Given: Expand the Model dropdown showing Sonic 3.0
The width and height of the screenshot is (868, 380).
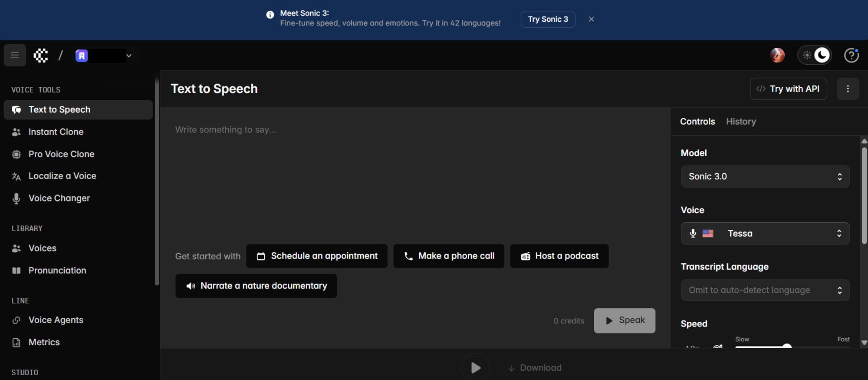Looking at the screenshot, I should [765, 176].
